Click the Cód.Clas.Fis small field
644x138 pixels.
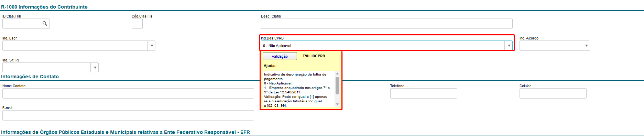click(x=137, y=24)
